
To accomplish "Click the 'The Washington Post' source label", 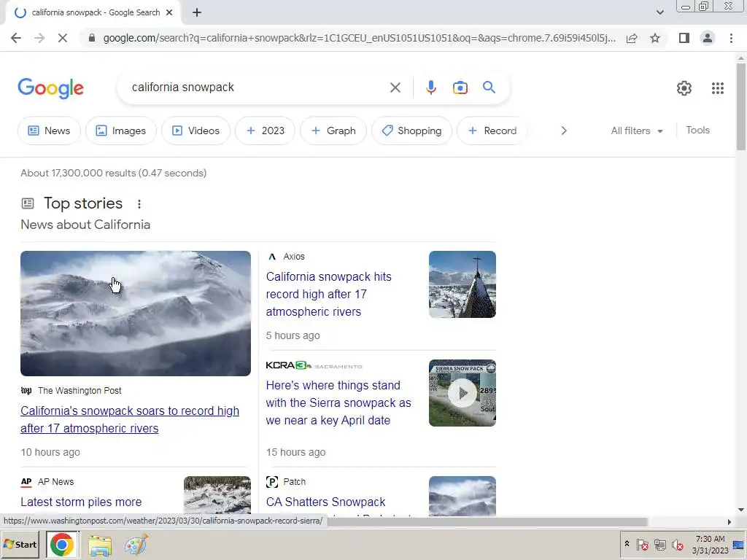I will [x=80, y=391].
